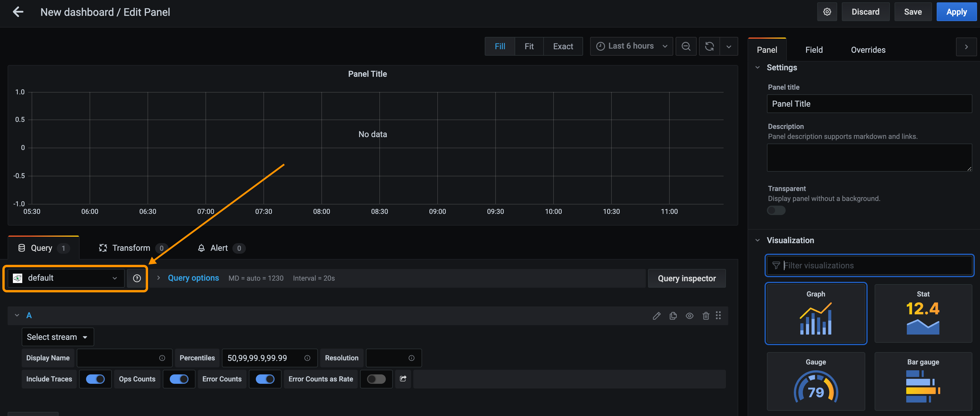
Task: Open the Select stream dropdown
Action: pyautogui.click(x=57, y=336)
